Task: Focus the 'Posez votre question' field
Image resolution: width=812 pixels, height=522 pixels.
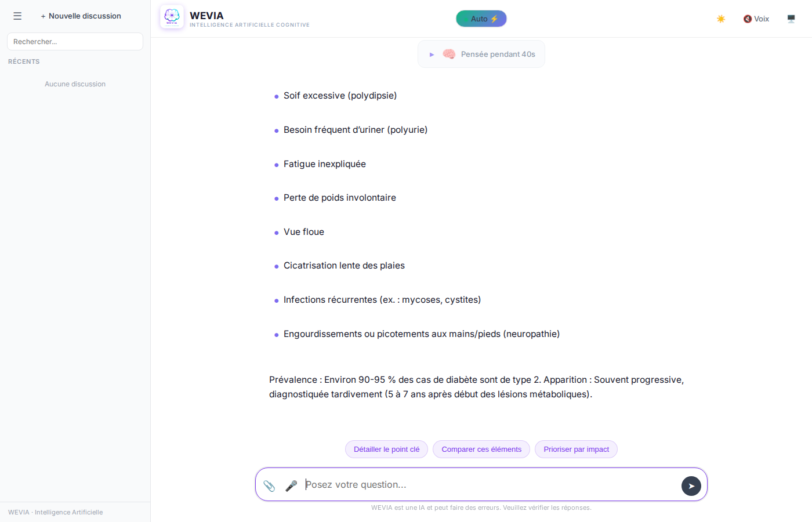Action: [487, 485]
